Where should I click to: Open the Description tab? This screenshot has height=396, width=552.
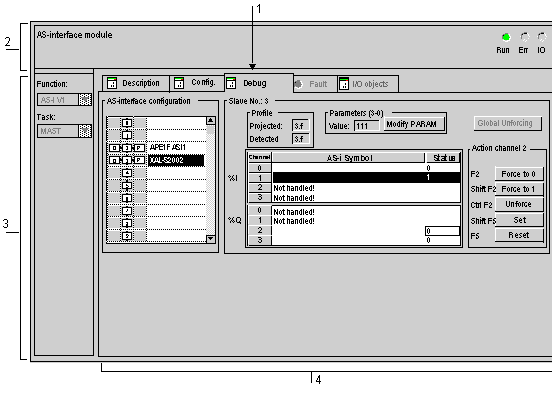tap(136, 83)
